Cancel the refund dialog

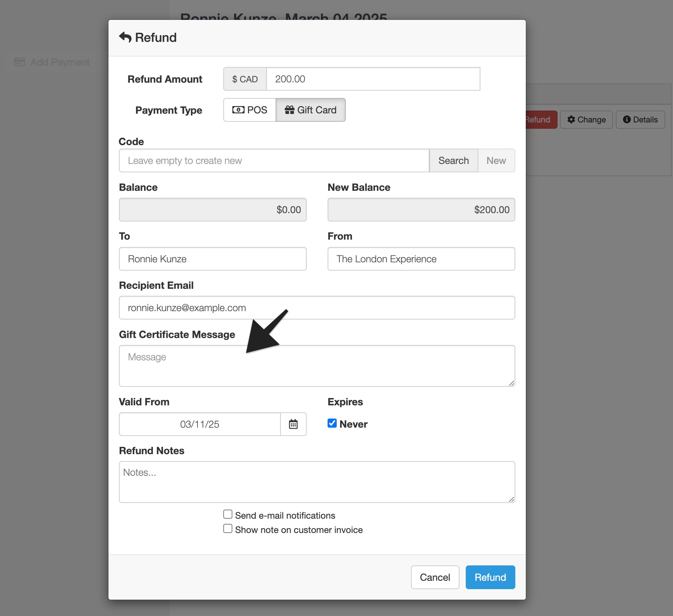435,577
